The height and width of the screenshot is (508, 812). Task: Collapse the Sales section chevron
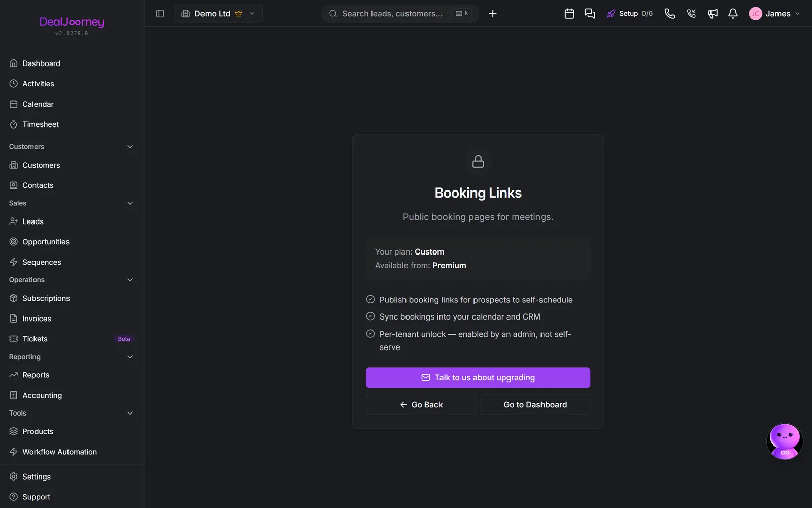130,203
